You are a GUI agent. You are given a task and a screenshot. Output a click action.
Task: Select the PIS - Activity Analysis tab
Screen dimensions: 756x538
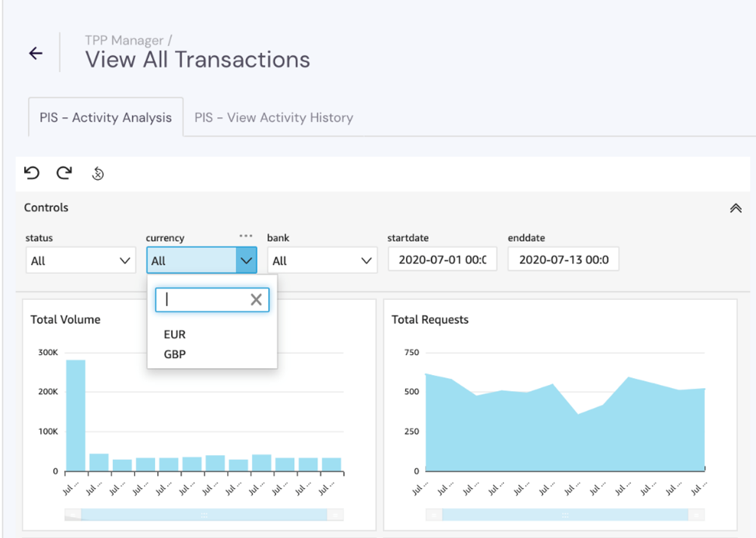click(106, 118)
